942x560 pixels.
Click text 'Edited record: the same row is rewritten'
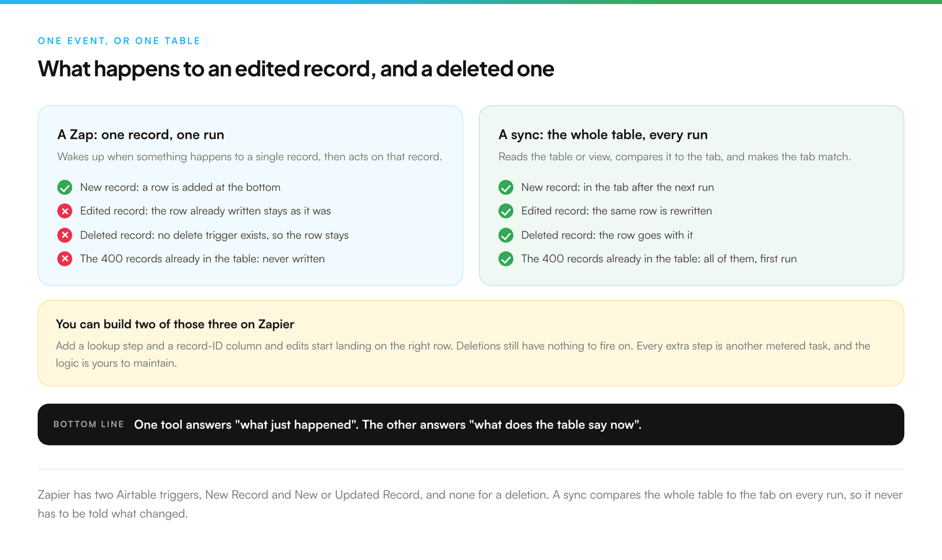617,211
